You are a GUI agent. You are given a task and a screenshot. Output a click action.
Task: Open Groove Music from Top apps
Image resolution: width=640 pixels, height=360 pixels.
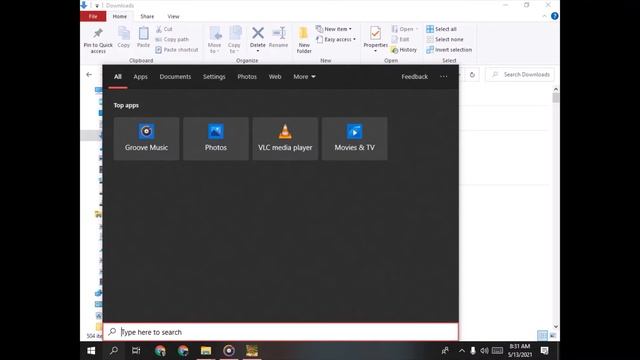[146, 138]
